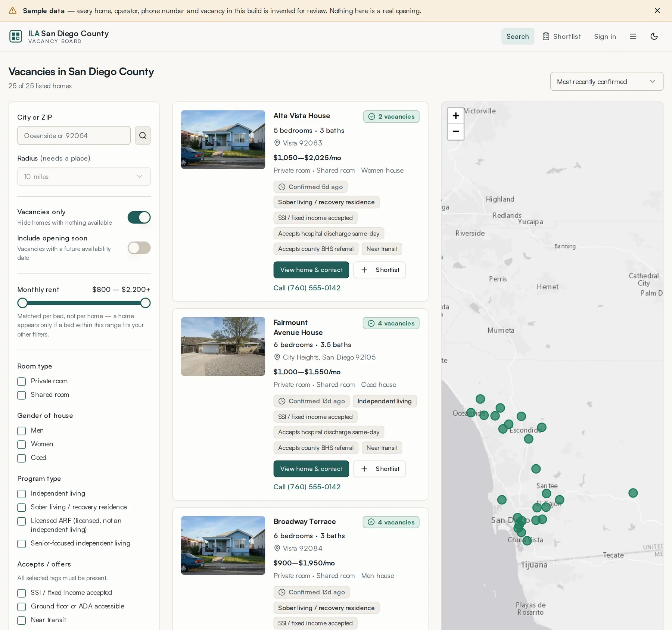This screenshot has width=672, height=630.
Task: Add Fairmount Avenue House to Shortlist
Action: [379, 469]
